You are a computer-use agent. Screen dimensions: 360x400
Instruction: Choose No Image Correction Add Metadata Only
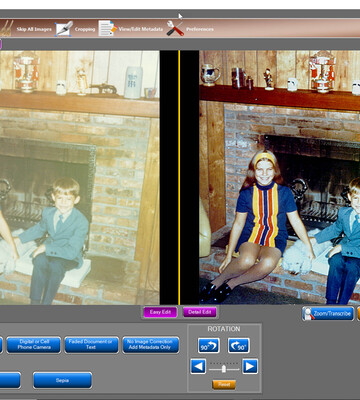point(150,345)
